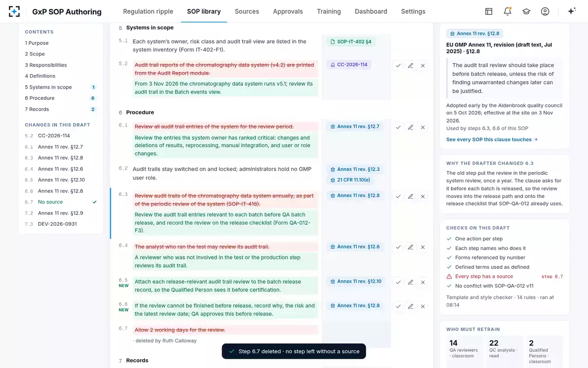Edit the new step 6.5

pyautogui.click(x=411, y=282)
